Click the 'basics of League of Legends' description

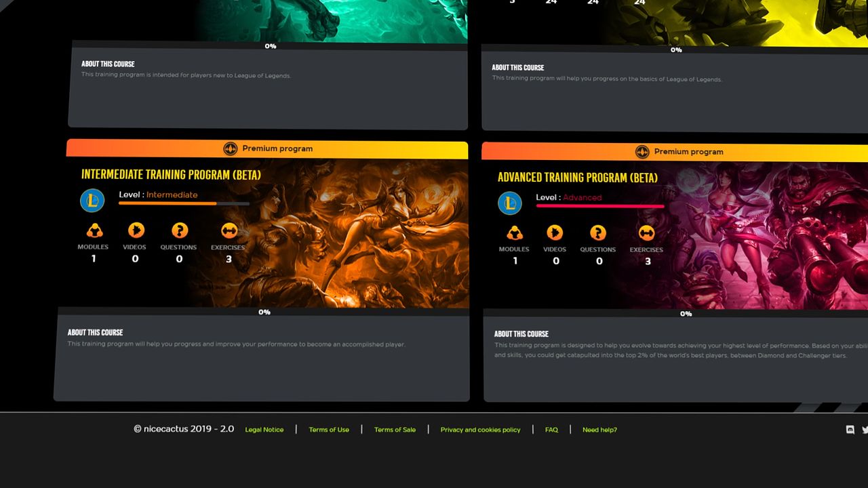click(x=607, y=79)
